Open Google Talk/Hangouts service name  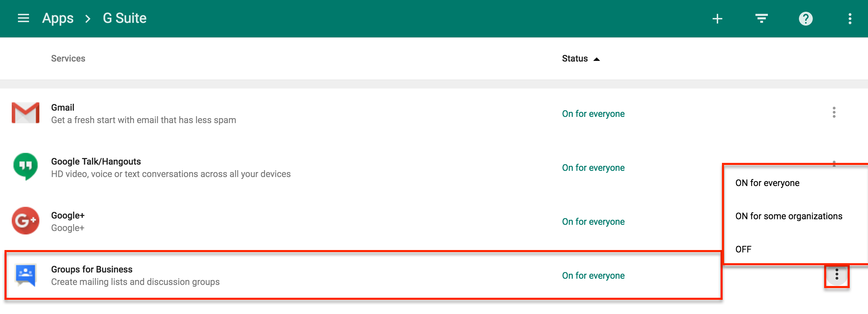click(x=96, y=161)
